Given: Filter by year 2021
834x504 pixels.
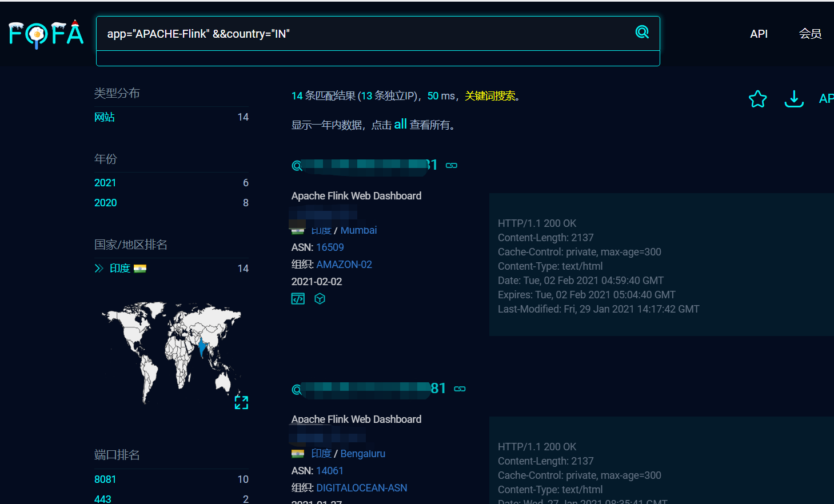Looking at the screenshot, I should tap(105, 183).
